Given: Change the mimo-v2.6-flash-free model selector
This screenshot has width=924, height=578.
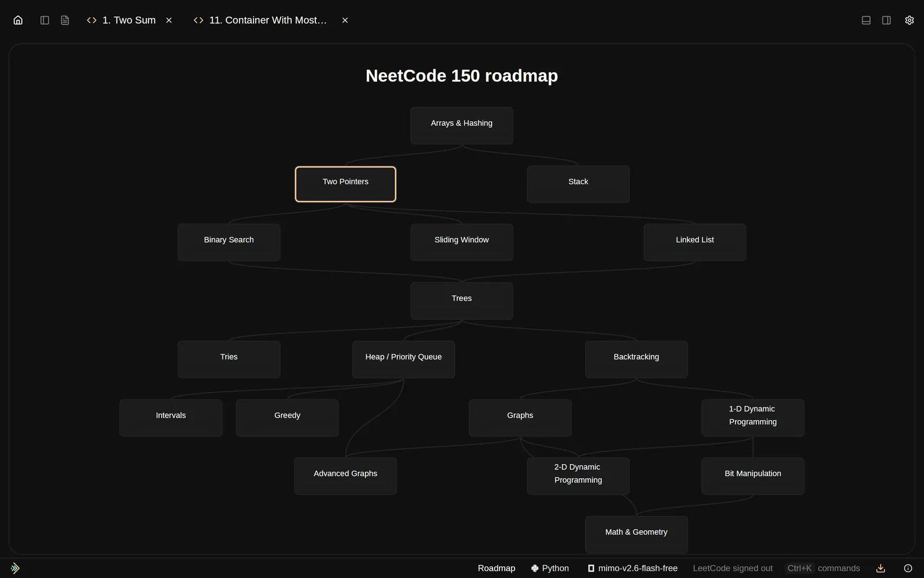Looking at the screenshot, I should (632, 568).
